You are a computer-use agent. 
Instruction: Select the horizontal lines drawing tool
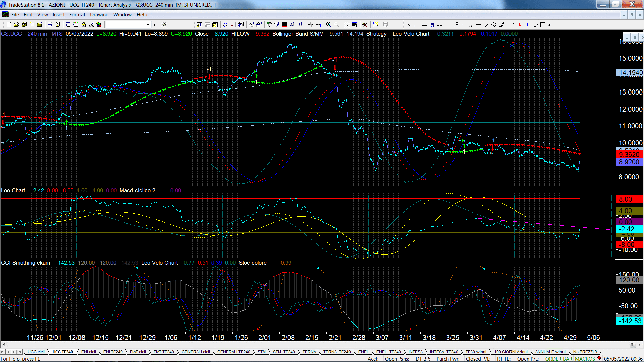pyautogui.click(x=424, y=25)
